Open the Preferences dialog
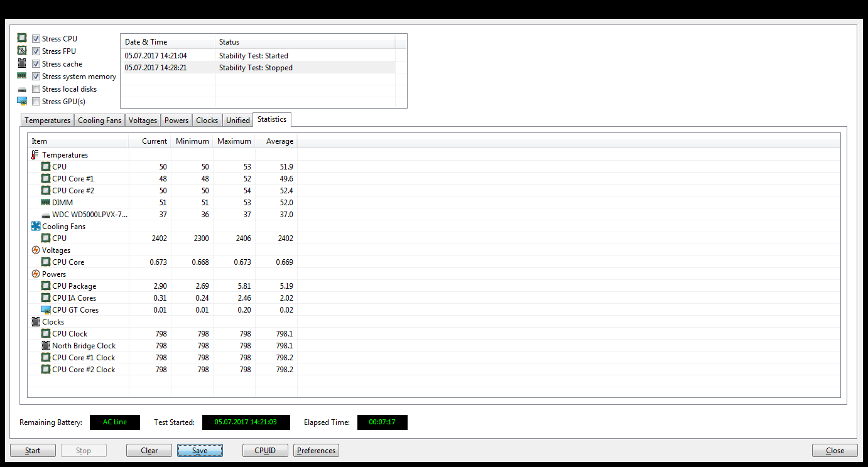Viewport: 868px width, 467px height. click(316, 451)
